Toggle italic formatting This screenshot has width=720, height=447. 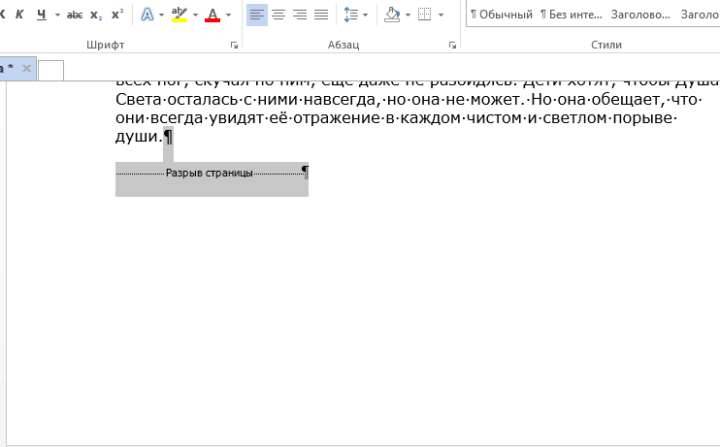pos(19,15)
